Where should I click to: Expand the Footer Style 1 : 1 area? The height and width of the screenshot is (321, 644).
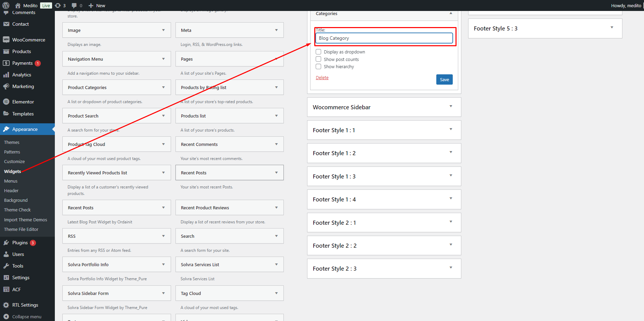(451, 129)
